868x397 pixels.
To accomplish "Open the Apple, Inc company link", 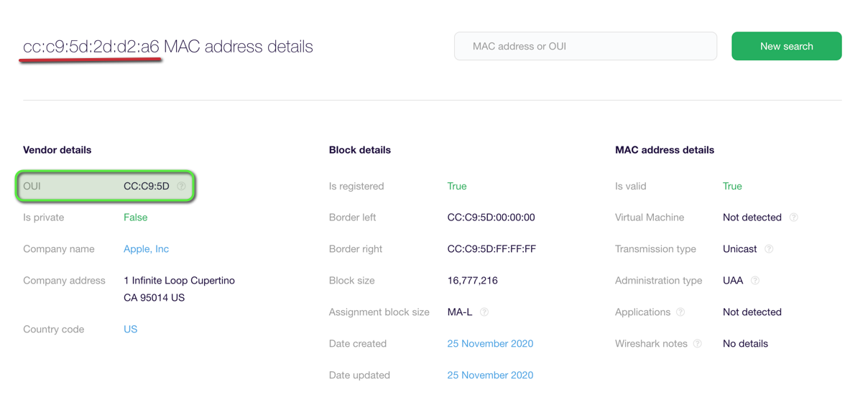I will click(x=146, y=249).
